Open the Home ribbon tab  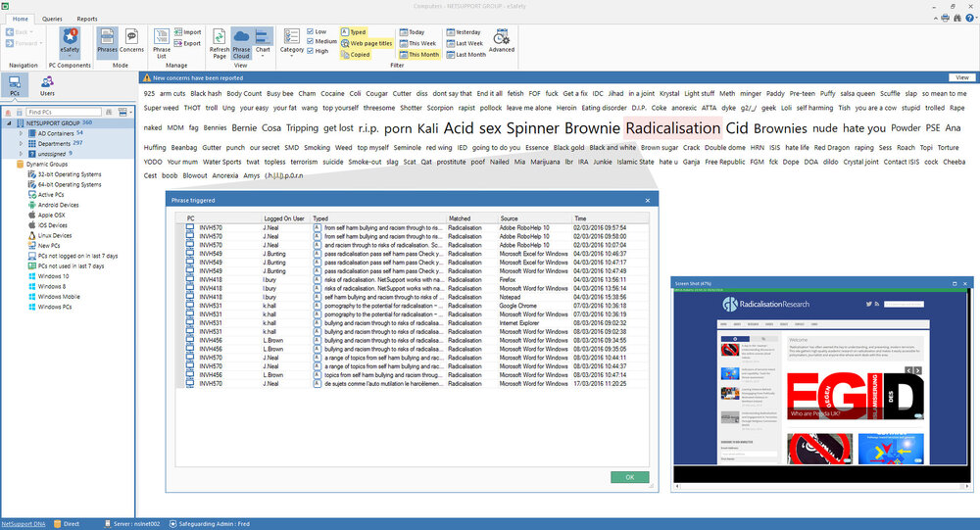(x=20, y=19)
